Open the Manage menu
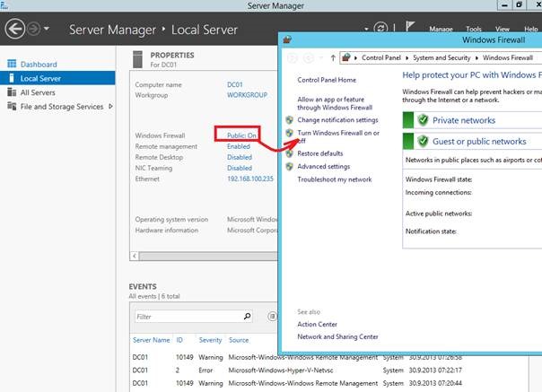The width and height of the screenshot is (542, 392). tap(441, 29)
